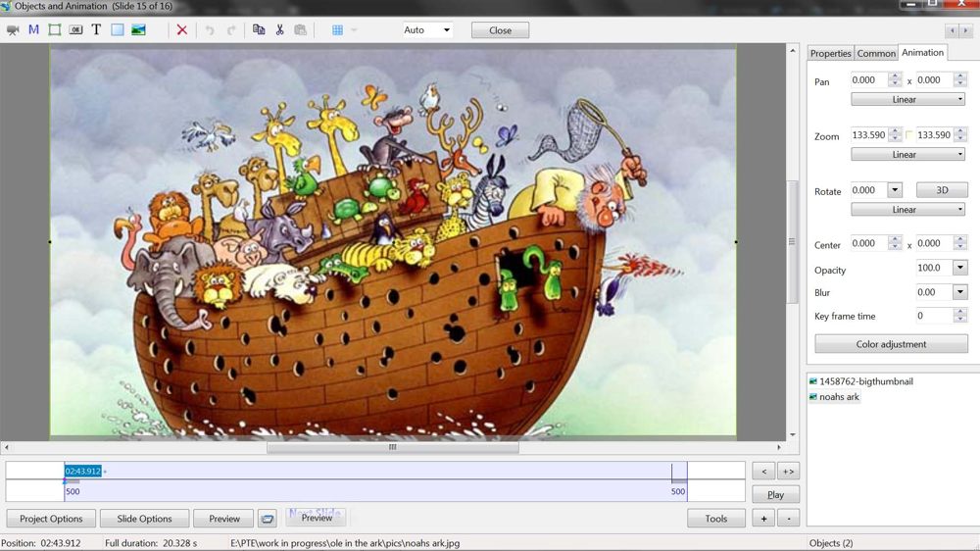Switch to the Common tab
980x551 pixels.
pos(875,53)
